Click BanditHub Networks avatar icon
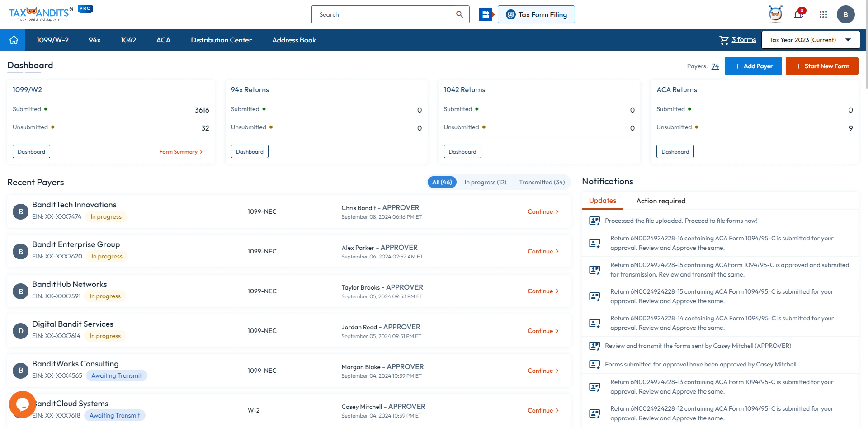The height and width of the screenshot is (427, 868). click(21, 291)
